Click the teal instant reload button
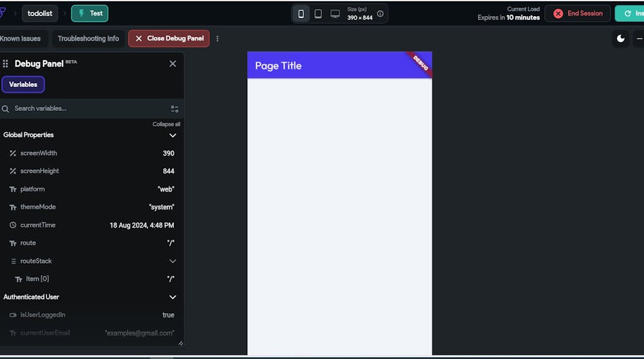This screenshot has height=359, width=644. [x=630, y=14]
